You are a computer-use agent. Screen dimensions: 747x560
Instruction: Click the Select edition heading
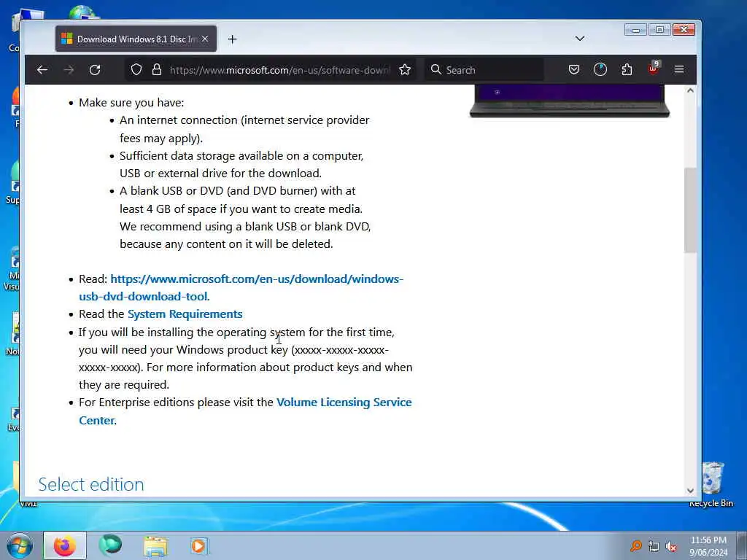[91, 484]
